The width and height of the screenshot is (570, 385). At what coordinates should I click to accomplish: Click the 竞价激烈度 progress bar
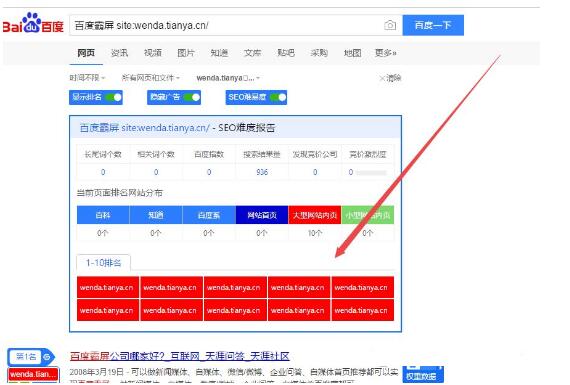pyautogui.click(x=371, y=172)
